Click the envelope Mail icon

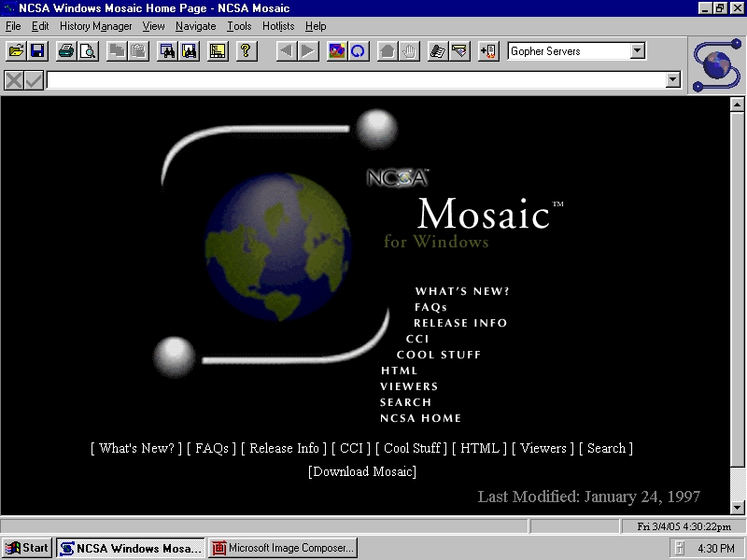(459, 51)
